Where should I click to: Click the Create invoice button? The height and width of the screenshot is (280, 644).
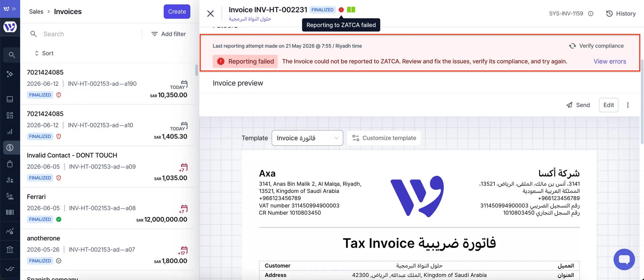(177, 11)
